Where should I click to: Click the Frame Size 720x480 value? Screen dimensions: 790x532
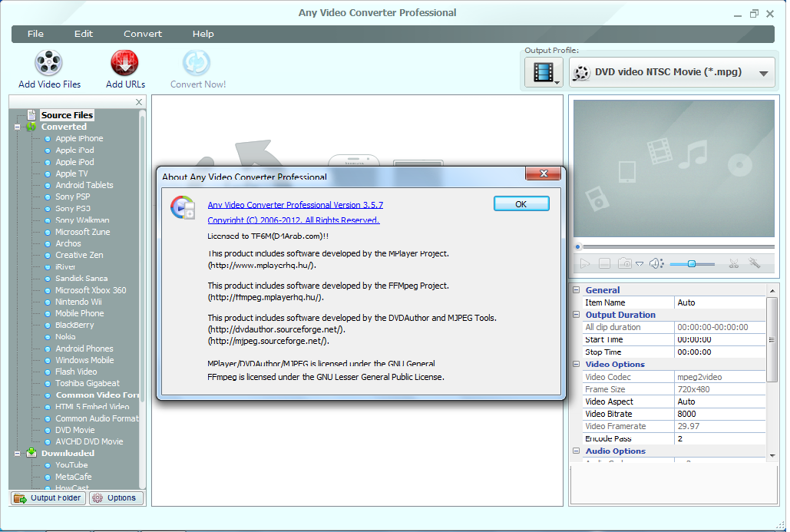(x=720, y=389)
